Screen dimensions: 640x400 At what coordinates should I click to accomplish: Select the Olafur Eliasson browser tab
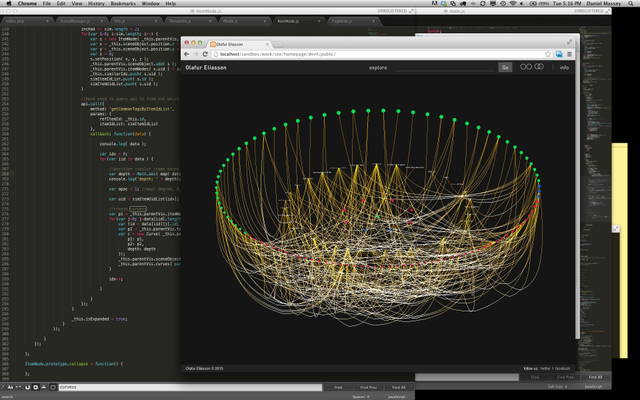coord(238,44)
